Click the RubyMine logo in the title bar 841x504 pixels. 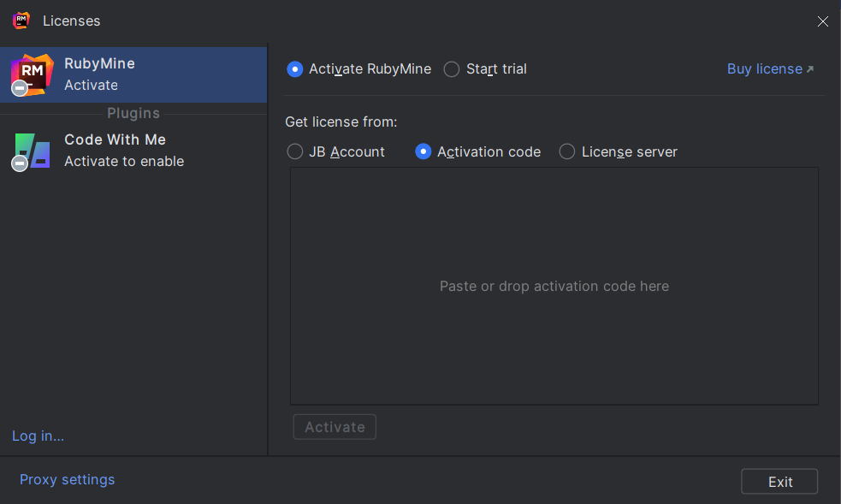pyautogui.click(x=21, y=21)
